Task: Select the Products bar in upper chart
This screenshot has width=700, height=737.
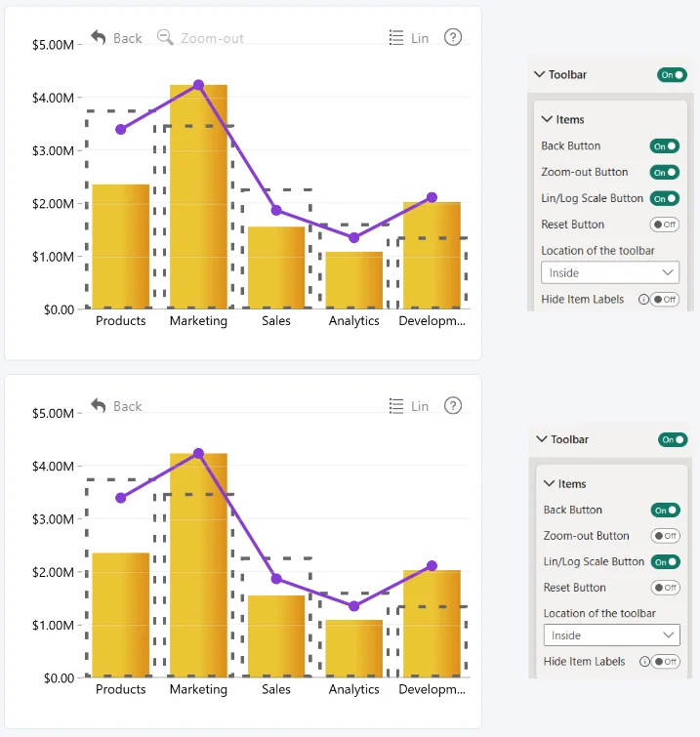Action: [x=121, y=246]
